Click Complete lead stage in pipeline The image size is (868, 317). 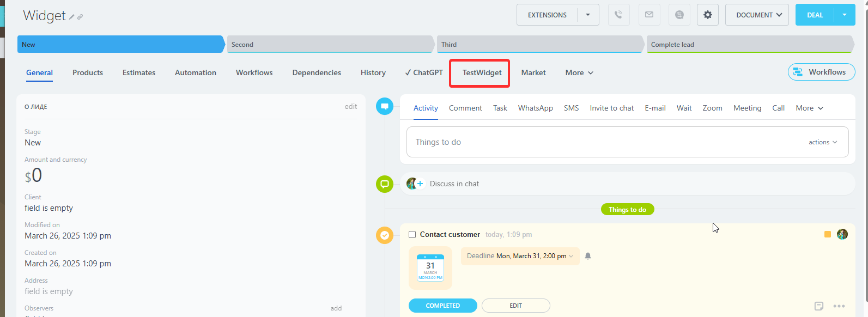750,44
